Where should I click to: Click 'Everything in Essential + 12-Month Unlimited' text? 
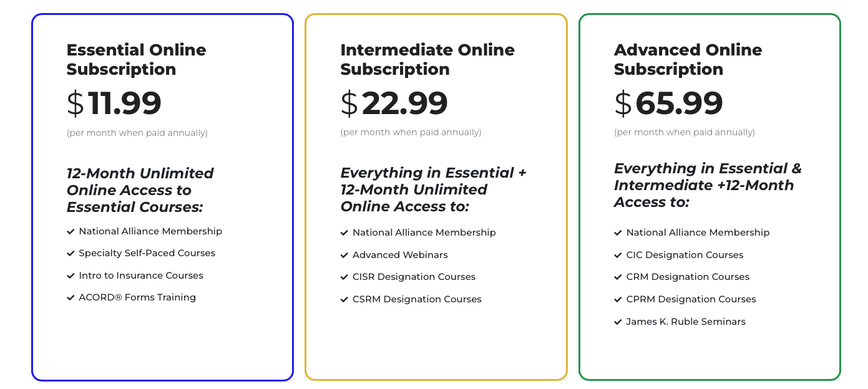433,181
